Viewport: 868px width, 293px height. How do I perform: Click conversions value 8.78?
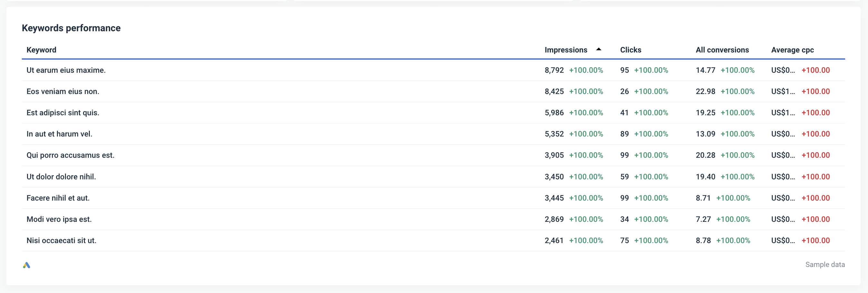click(x=703, y=241)
